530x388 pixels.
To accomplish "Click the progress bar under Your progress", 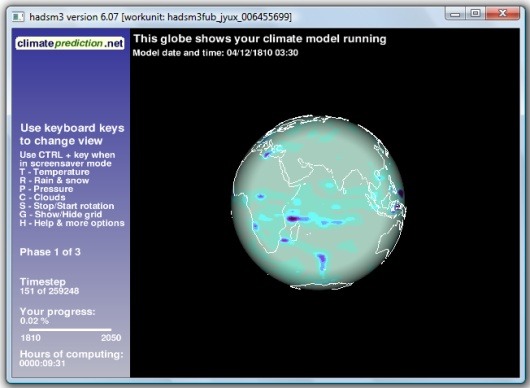I will (x=70, y=330).
